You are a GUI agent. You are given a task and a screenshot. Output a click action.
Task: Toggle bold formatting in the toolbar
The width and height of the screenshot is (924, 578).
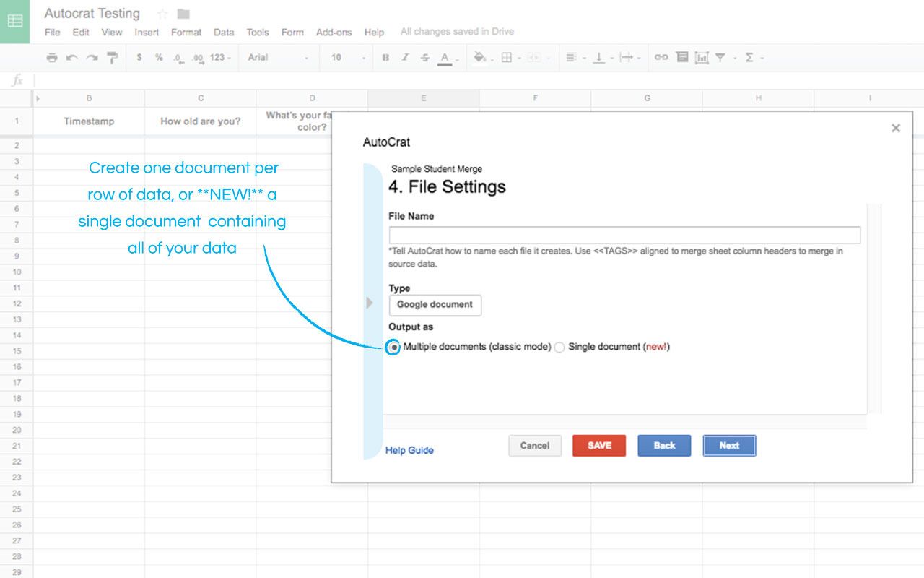tap(385, 57)
